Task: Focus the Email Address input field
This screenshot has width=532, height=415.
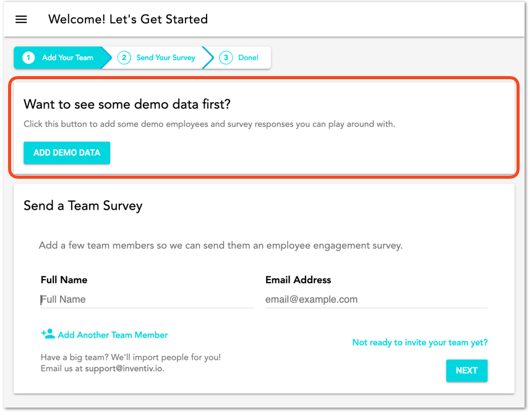Action: 376,299
